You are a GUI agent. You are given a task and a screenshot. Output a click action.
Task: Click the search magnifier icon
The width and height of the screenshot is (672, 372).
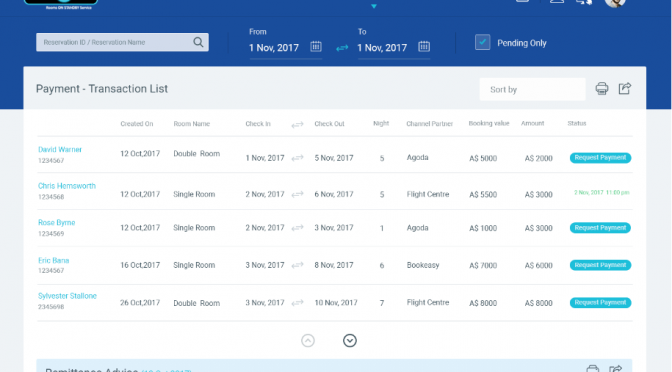(198, 42)
